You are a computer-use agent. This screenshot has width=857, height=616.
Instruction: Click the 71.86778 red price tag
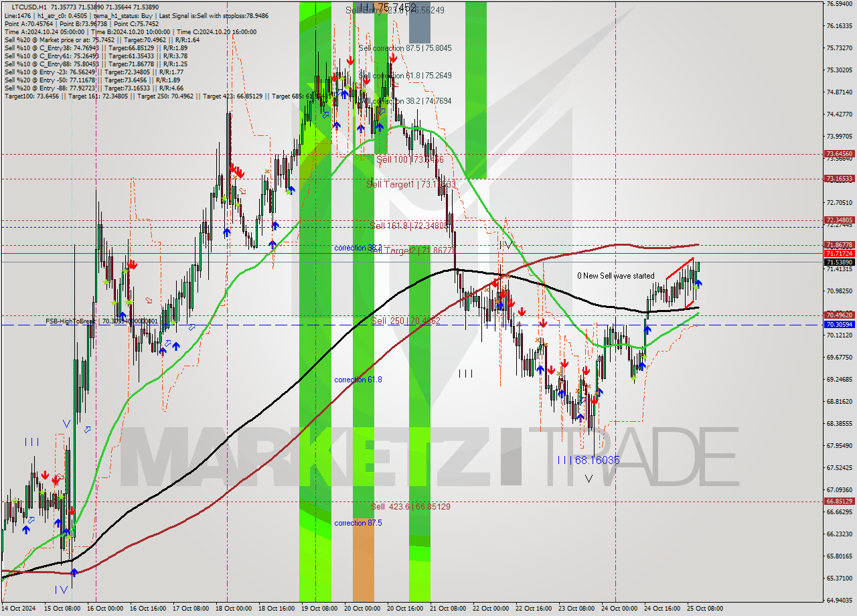tap(840, 245)
